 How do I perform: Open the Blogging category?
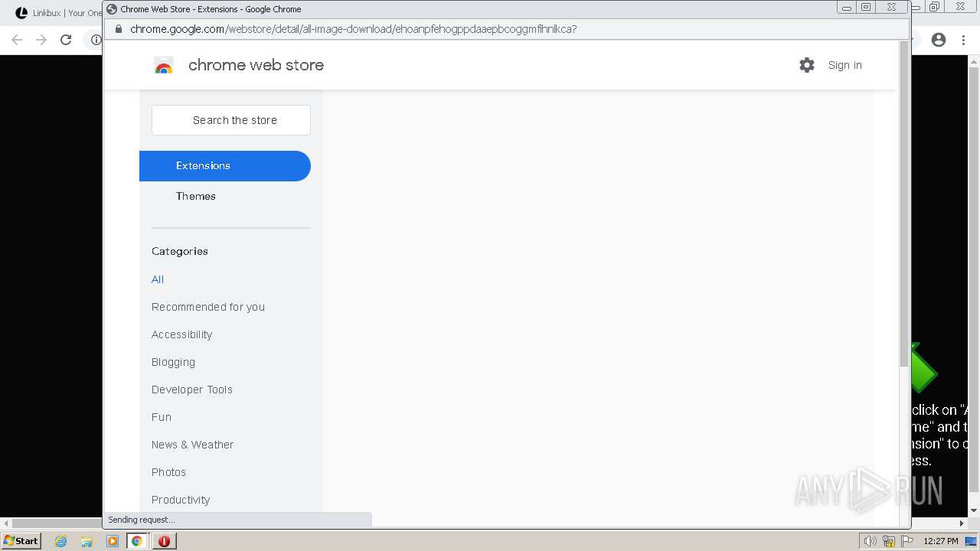173,362
